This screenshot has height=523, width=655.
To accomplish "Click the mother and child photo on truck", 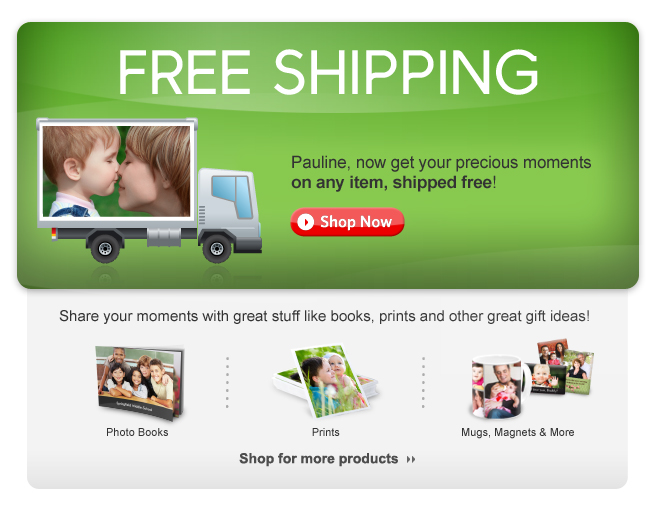I will pyautogui.click(x=117, y=171).
